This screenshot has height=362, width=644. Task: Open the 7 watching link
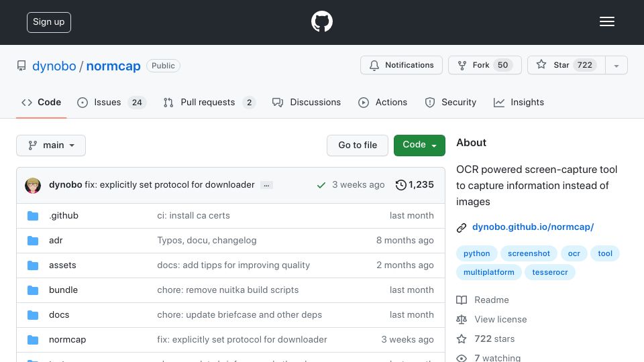pyautogui.click(x=497, y=358)
